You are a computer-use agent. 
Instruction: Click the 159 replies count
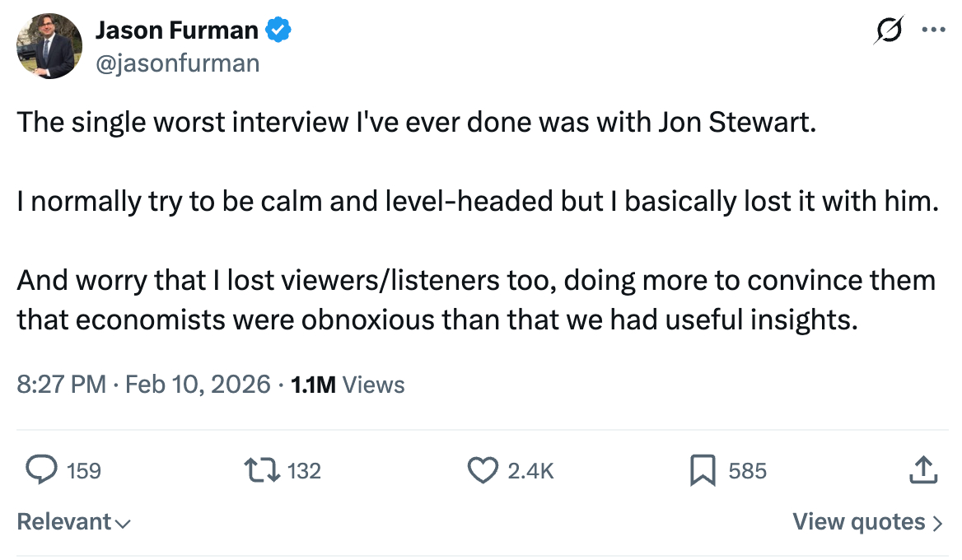tap(83, 471)
